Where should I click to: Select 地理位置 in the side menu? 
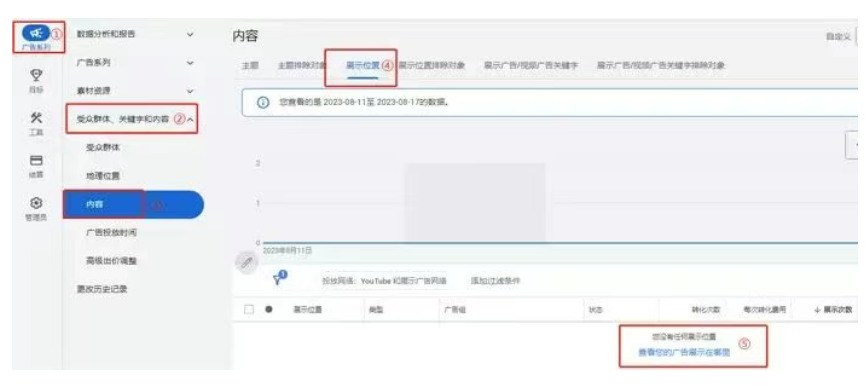click(103, 176)
